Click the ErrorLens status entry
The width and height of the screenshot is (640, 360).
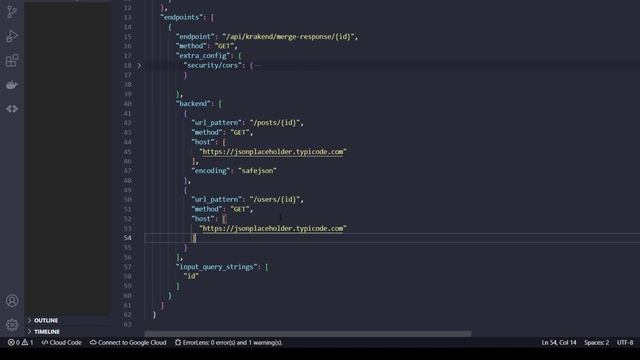pos(229,342)
